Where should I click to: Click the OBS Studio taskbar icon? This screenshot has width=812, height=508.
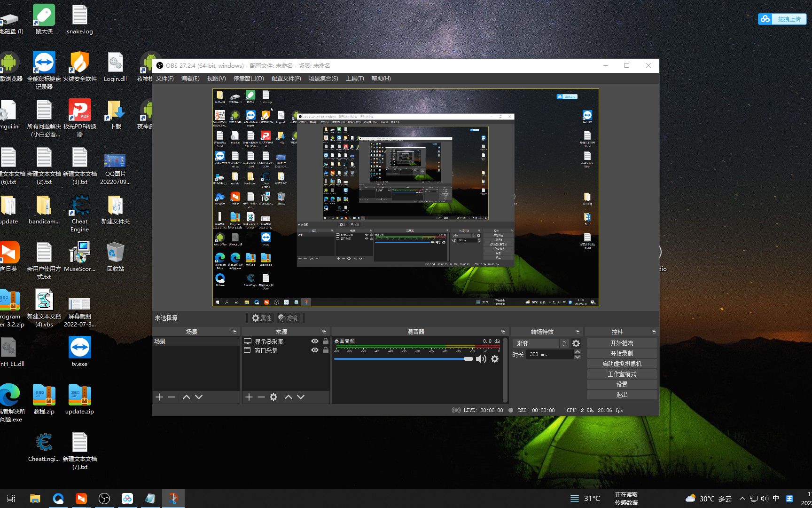(104, 499)
